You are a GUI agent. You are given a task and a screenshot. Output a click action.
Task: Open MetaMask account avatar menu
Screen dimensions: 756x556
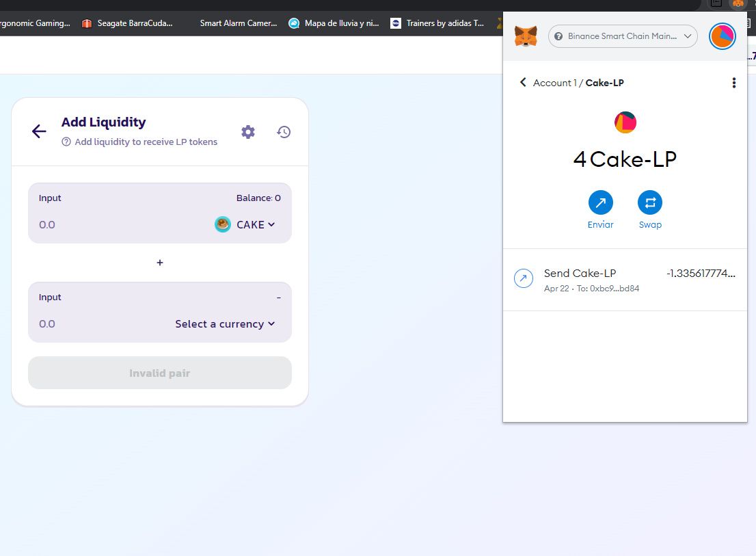click(722, 36)
